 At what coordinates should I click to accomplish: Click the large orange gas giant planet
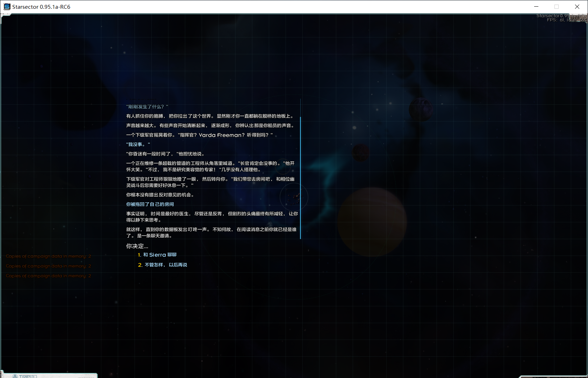point(372,221)
